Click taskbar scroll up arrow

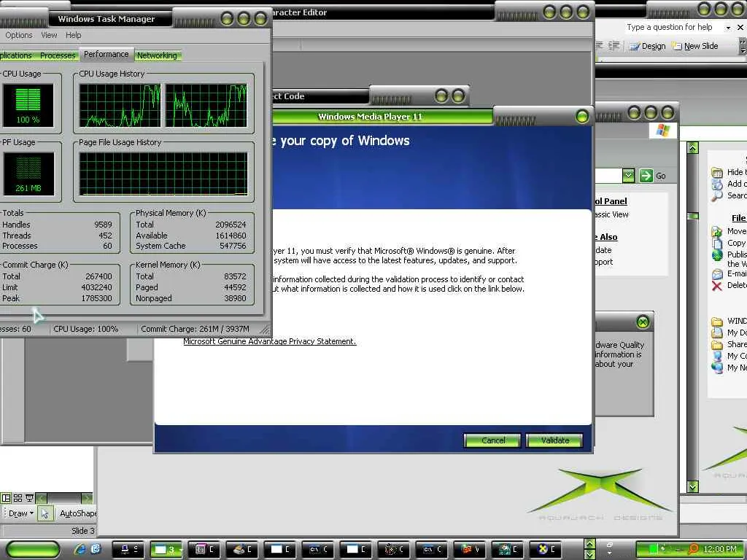(589, 544)
